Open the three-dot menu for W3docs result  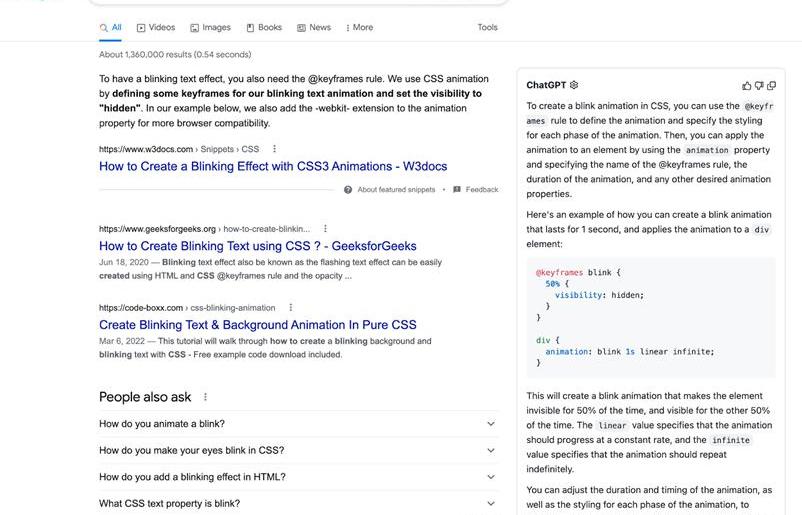click(x=274, y=149)
